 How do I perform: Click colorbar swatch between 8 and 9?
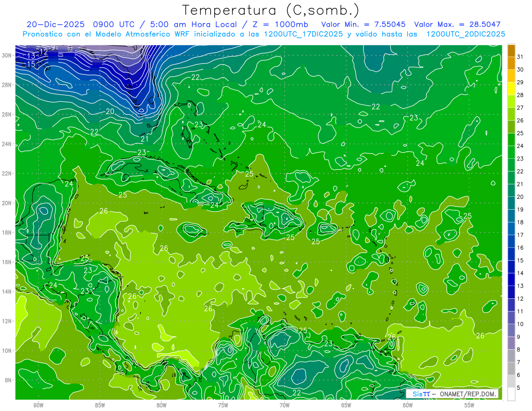click(511, 343)
